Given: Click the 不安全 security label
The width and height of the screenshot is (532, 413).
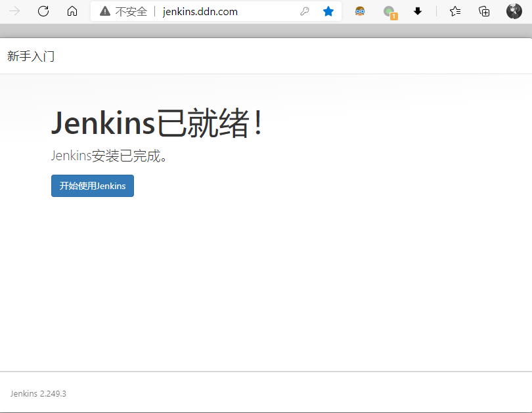Looking at the screenshot, I should click(131, 12).
